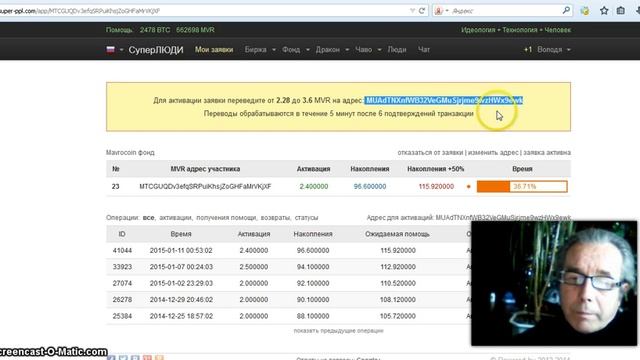Expand the Чаво menu dropdown
Image resolution: width=640 pixels, height=360 pixels.
click(x=379, y=50)
